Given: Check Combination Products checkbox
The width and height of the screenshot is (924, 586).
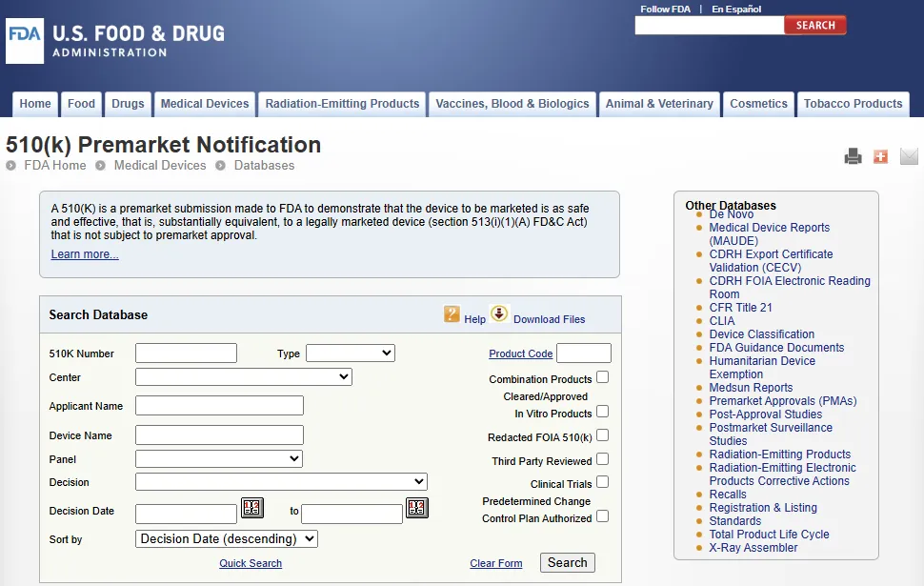Looking at the screenshot, I should click(602, 377).
